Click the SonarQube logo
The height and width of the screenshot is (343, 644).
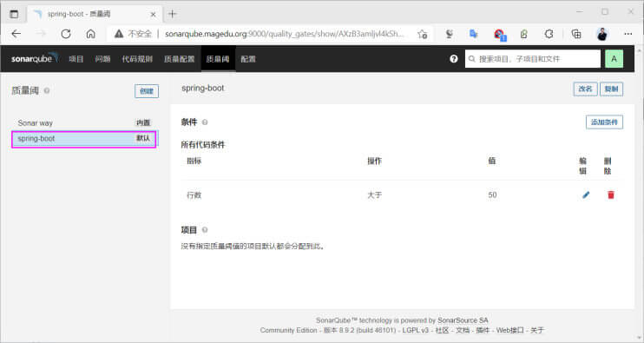pos(35,58)
